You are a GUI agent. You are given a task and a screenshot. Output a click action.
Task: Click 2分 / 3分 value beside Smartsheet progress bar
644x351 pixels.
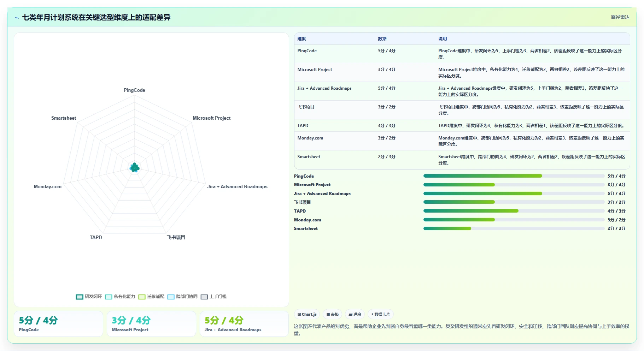click(616, 228)
